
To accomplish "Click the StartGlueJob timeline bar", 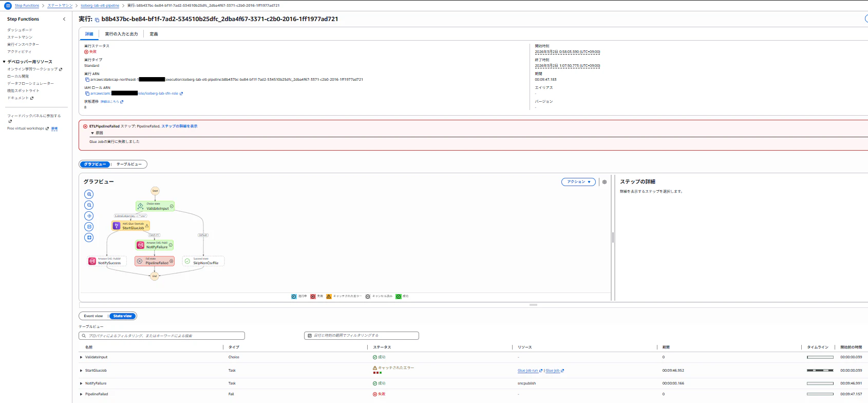I will [x=820, y=371].
